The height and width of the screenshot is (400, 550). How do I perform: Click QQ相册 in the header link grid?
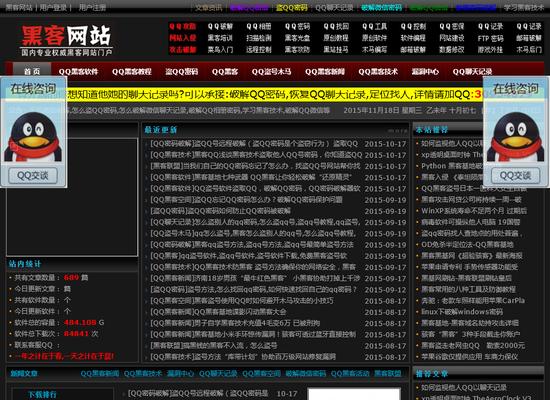click(x=259, y=26)
